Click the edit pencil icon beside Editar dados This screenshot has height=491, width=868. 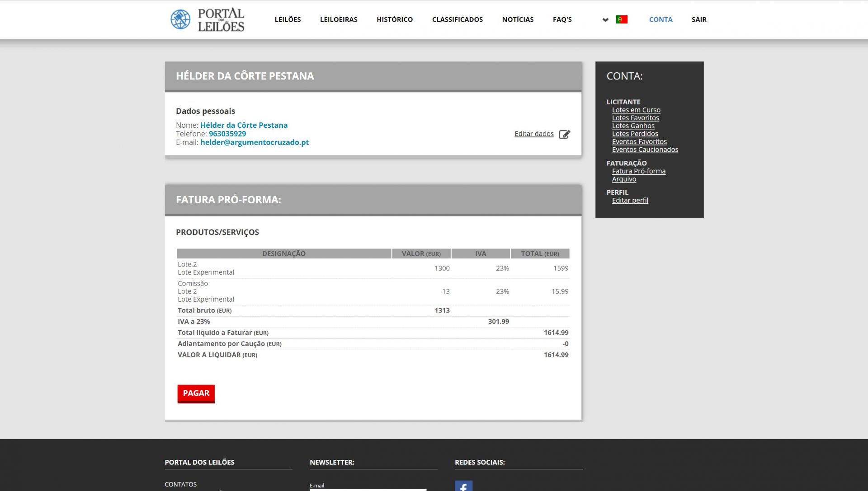pyautogui.click(x=564, y=134)
